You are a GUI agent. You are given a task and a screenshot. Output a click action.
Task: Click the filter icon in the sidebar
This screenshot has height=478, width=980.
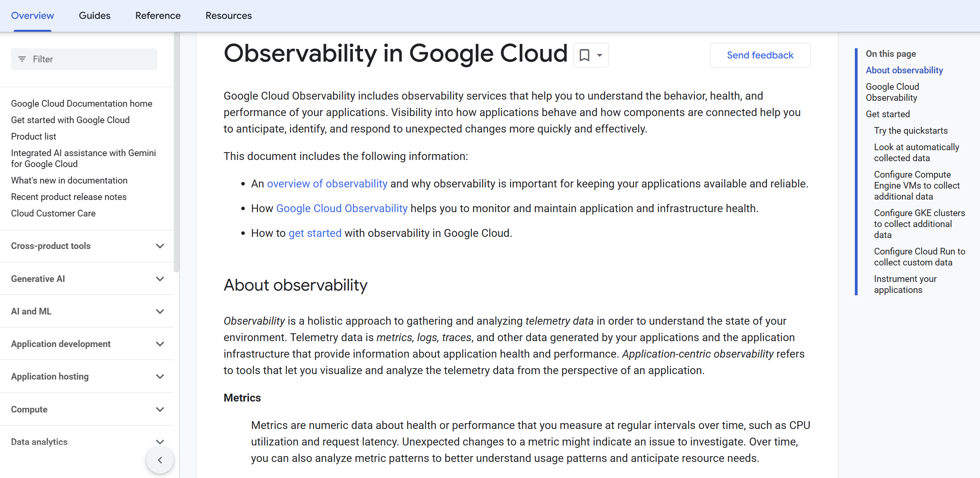[22, 59]
